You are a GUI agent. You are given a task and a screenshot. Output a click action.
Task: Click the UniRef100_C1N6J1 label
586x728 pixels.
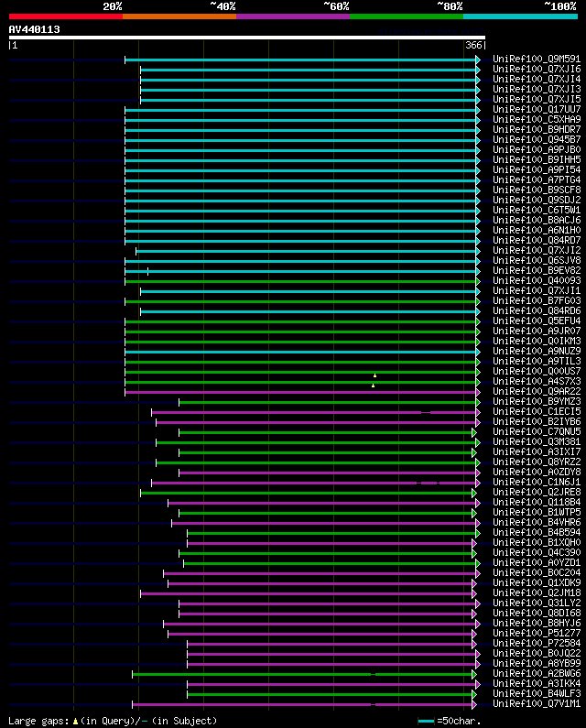tap(537, 482)
